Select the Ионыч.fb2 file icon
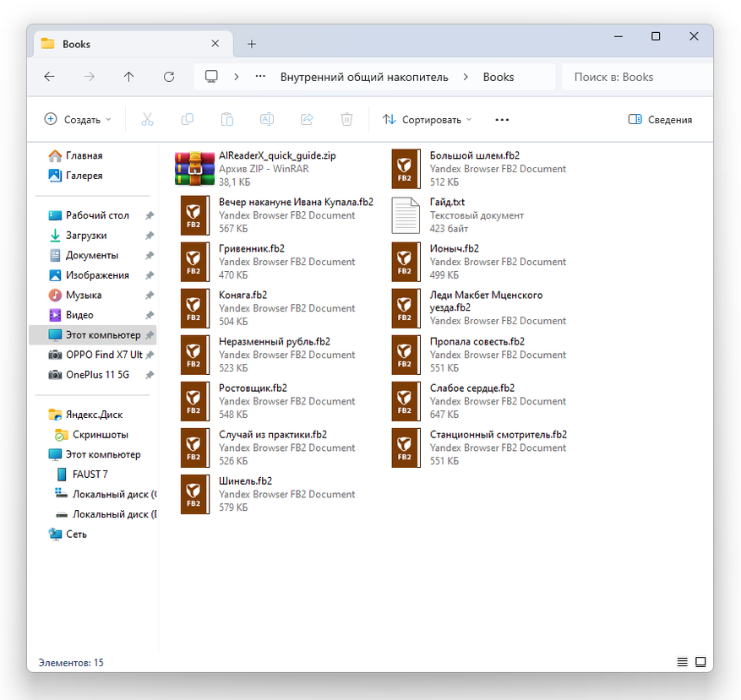Screen dimensions: 741x700 (x=406, y=262)
